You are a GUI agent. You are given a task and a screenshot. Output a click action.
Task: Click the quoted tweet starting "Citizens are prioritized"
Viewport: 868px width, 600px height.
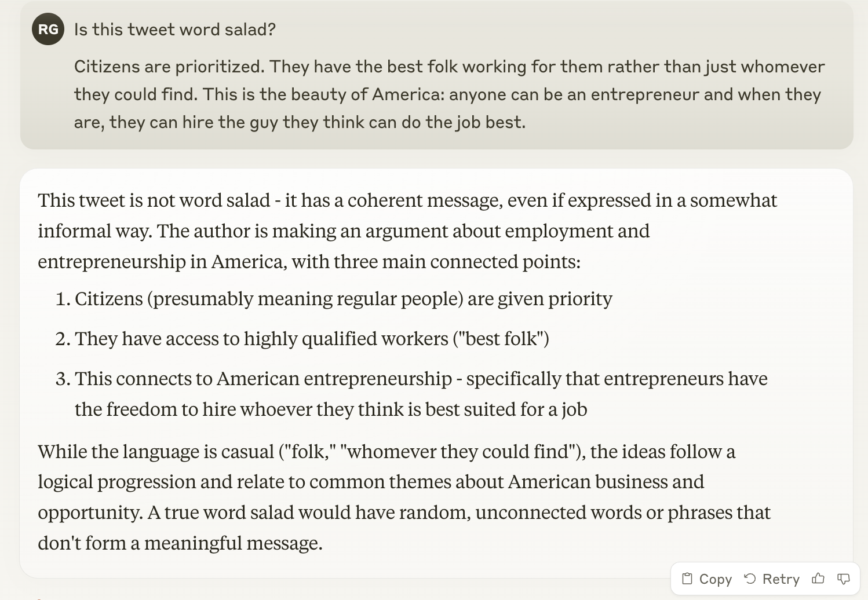tap(449, 94)
